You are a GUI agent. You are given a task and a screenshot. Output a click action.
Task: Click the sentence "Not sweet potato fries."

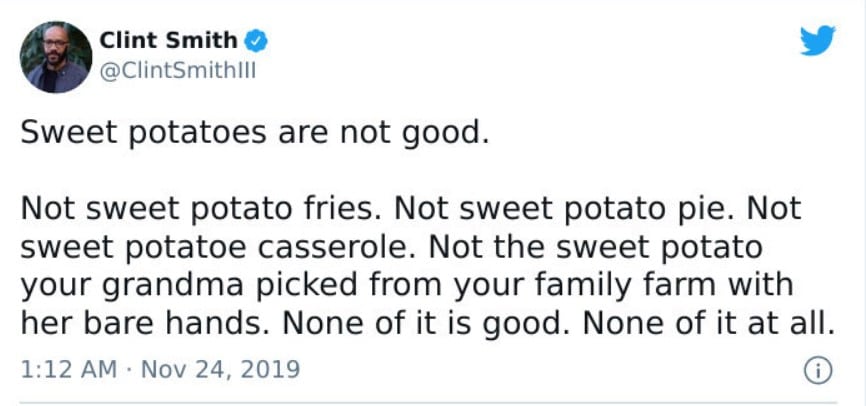click(x=201, y=210)
